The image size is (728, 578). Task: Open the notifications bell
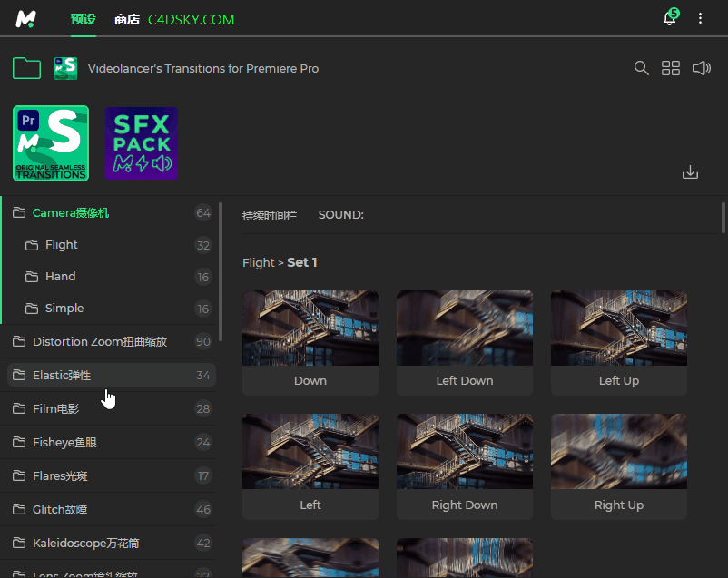(670, 17)
